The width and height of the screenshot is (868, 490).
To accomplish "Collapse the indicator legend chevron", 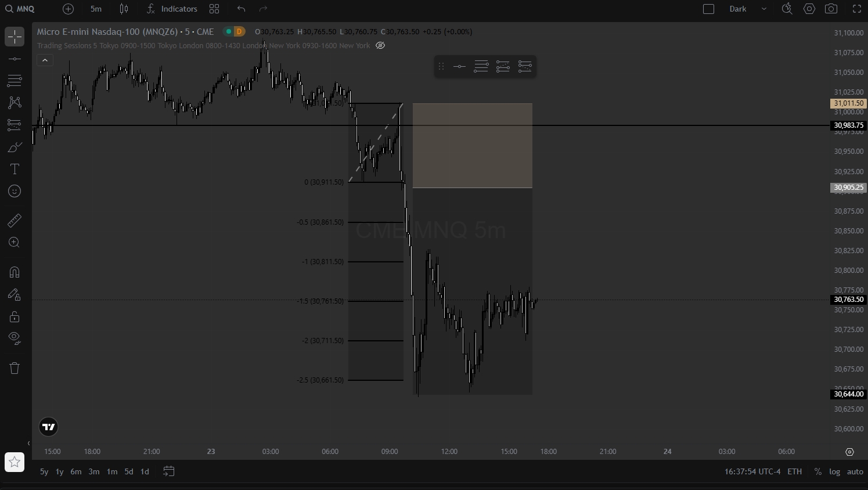I will pos(45,60).
